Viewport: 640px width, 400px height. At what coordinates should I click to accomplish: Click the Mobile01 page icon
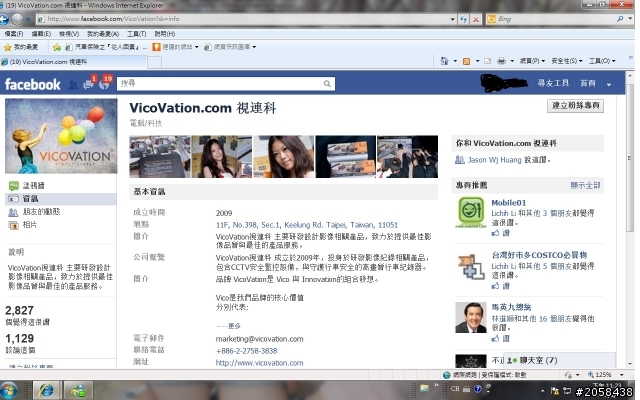[x=471, y=212]
